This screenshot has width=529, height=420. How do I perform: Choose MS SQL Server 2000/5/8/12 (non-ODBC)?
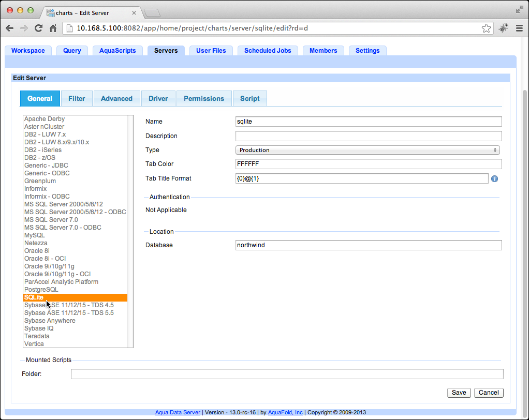click(x=75, y=204)
